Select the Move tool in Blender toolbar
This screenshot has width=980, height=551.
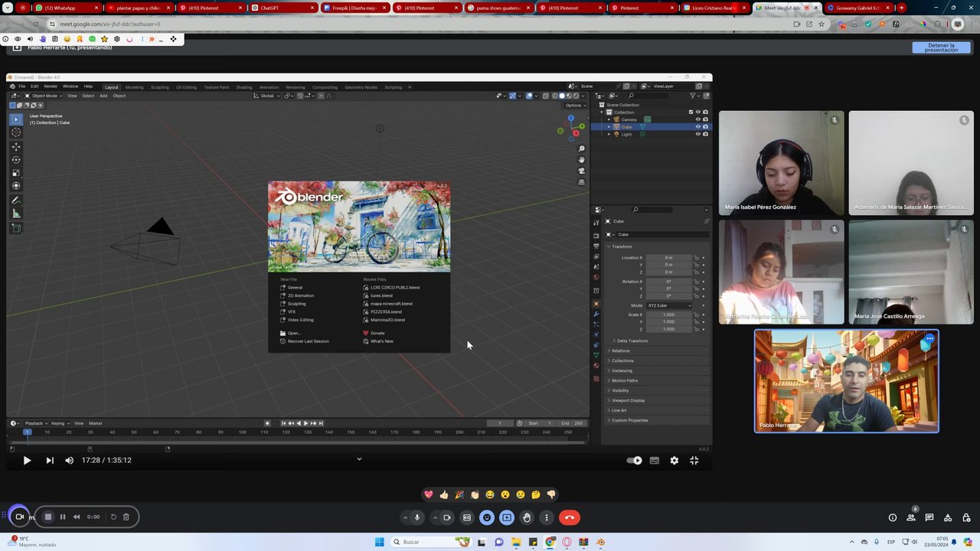tap(16, 146)
